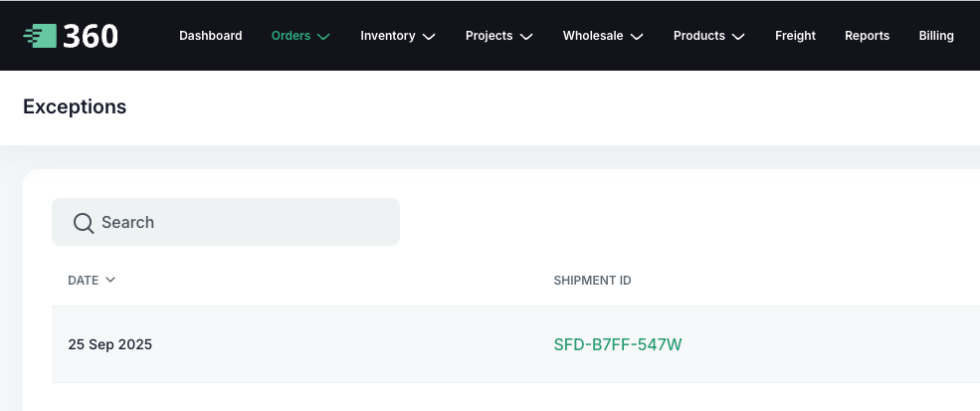Open the Reports page
The width and height of the screenshot is (980, 411).
tap(867, 36)
